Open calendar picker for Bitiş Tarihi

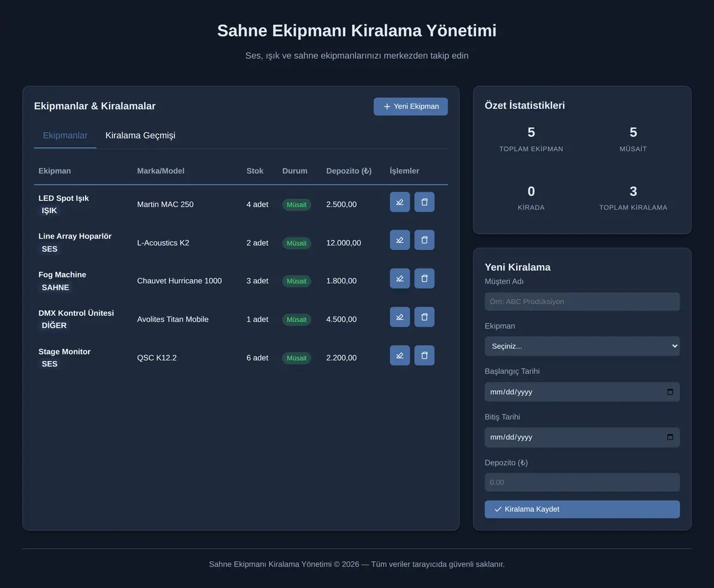tap(670, 437)
